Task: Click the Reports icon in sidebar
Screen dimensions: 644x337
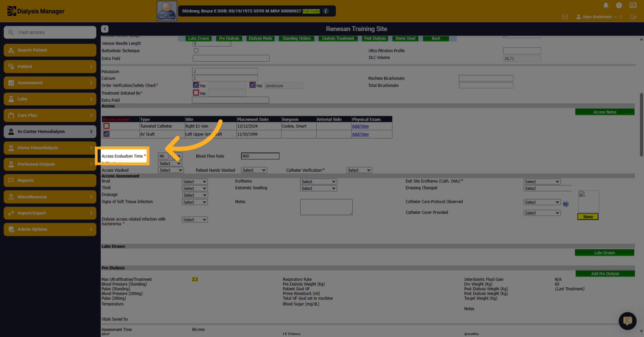Action: [11, 180]
